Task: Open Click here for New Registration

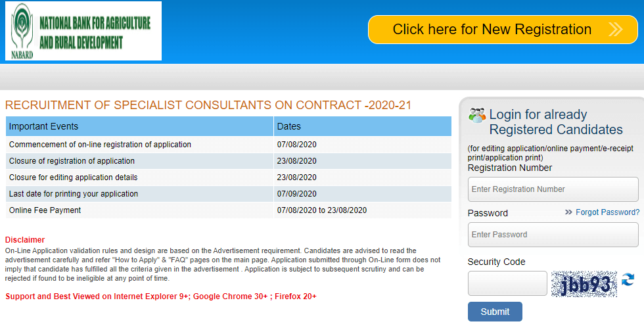Action: [503, 30]
